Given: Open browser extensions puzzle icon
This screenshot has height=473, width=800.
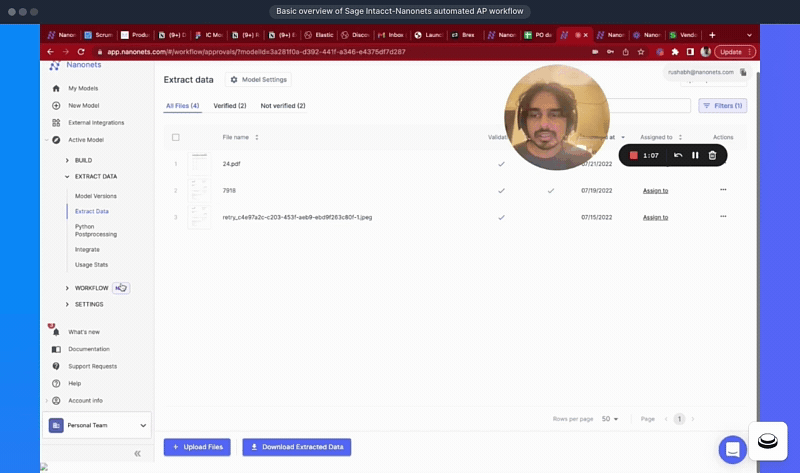Looking at the screenshot, I should click(675, 52).
